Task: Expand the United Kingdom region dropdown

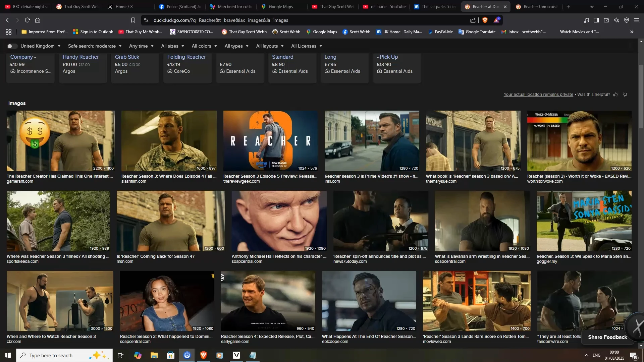Action: tap(40, 46)
